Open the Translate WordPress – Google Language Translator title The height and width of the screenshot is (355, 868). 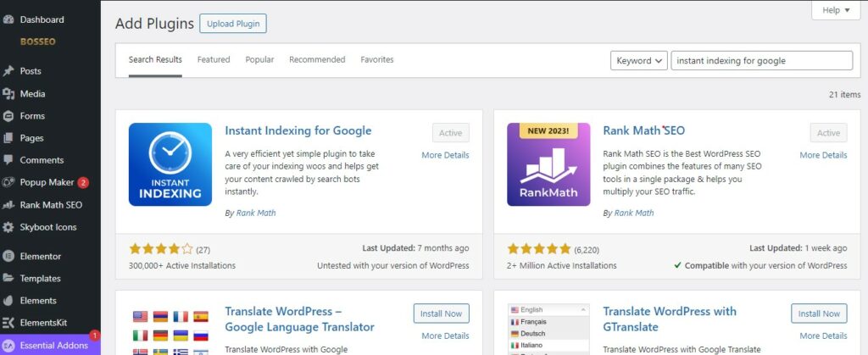click(x=299, y=319)
